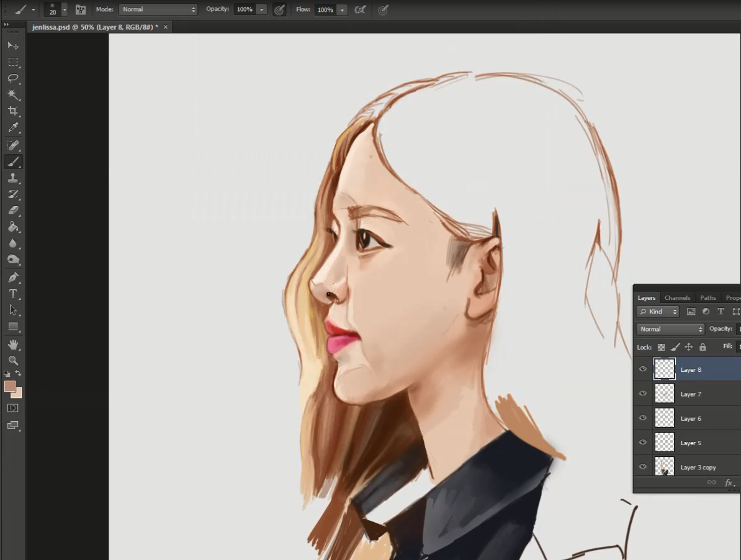Select the Horizontal Type tool
The height and width of the screenshot is (560, 741).
(x=13, y=294)
